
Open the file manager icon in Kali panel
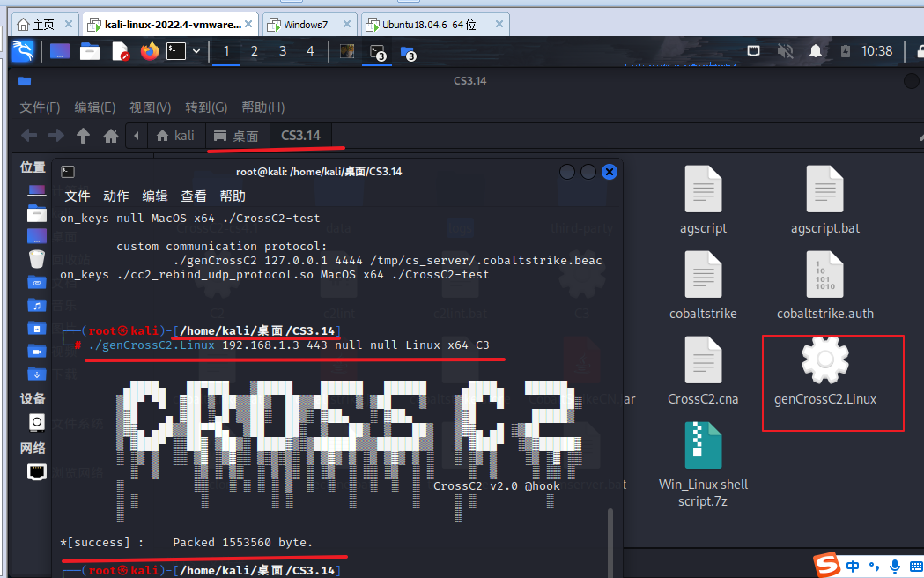pos(90,51)
